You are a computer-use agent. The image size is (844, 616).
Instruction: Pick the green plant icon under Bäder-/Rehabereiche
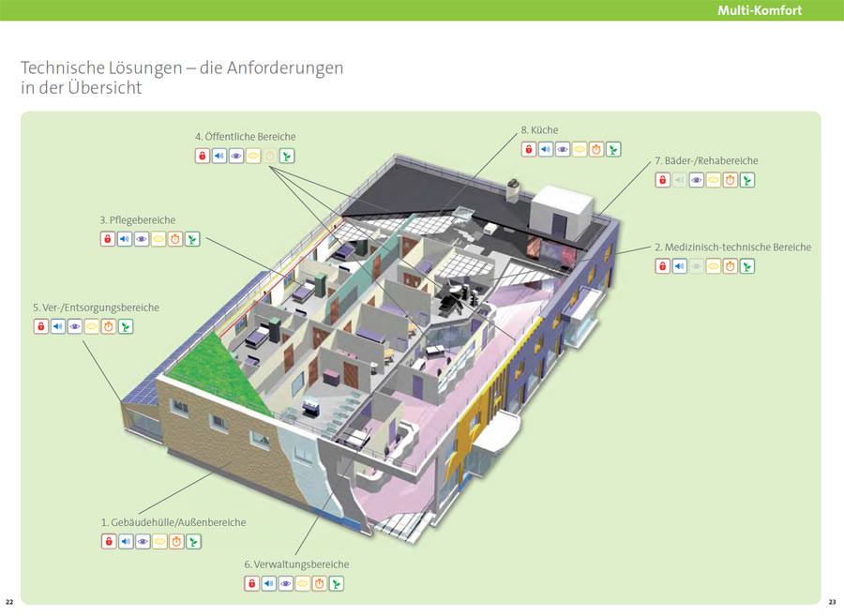[747, 180]
